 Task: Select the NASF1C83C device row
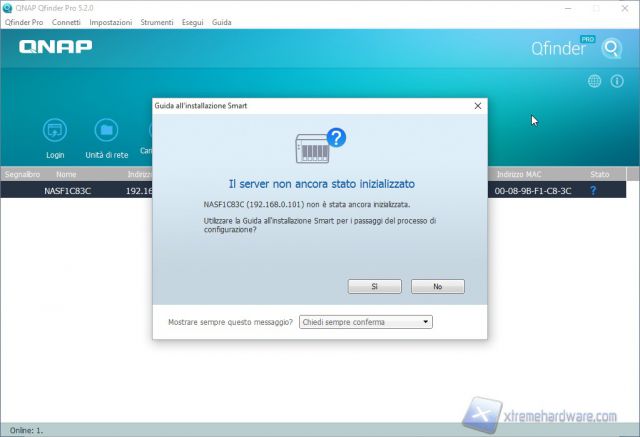coord(68,190)
